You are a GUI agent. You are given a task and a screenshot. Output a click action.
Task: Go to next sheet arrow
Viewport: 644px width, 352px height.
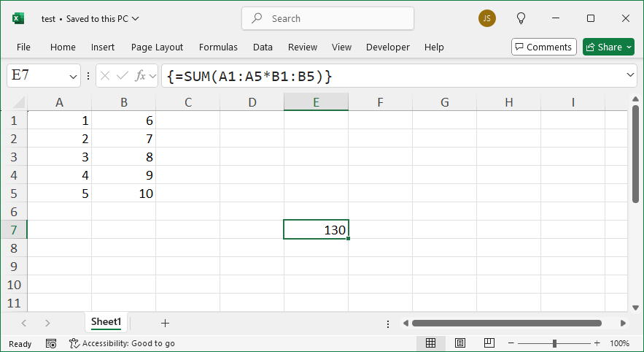[47, 324]
